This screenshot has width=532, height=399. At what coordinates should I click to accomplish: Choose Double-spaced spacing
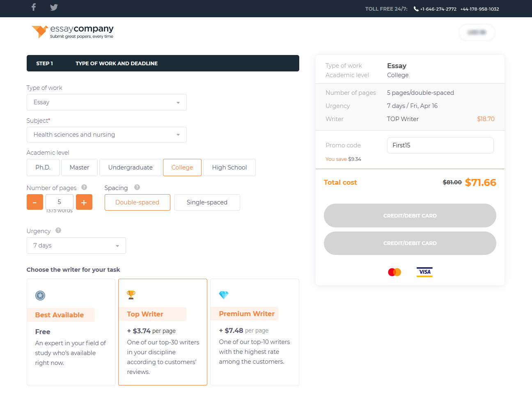(138, 202)
